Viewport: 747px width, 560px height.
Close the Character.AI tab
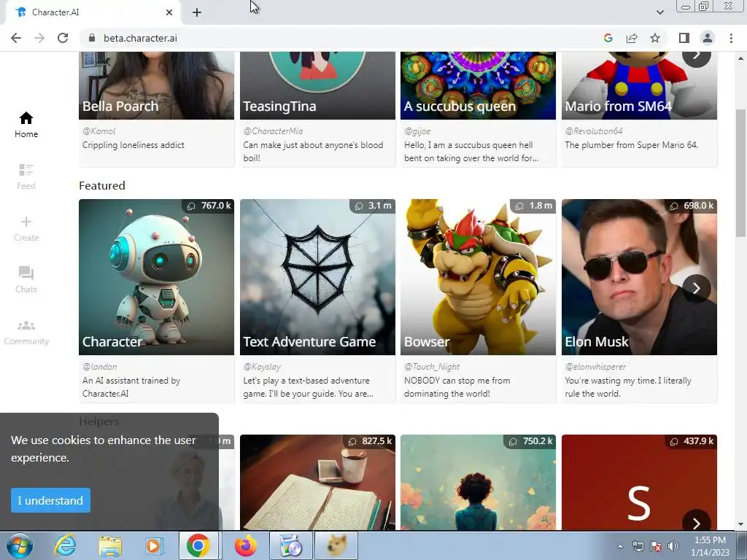click(169, 13)
